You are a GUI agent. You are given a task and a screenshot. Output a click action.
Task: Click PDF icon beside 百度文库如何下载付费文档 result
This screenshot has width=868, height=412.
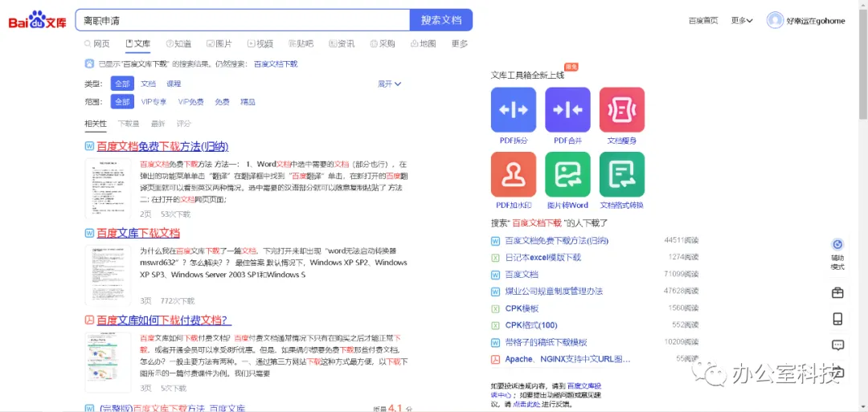(x=89, y=320)
